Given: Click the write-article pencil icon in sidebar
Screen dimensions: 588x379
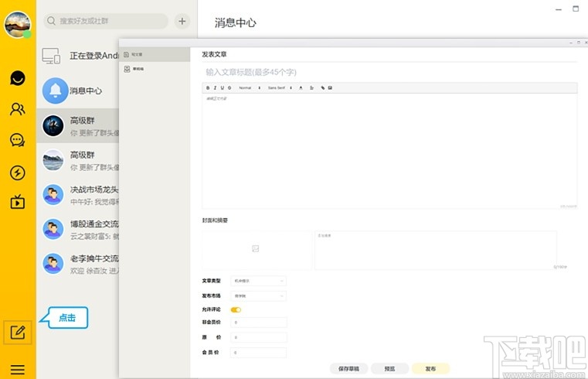Looking at the screenshot, I should pyautogui.click(x=18, y=333).
